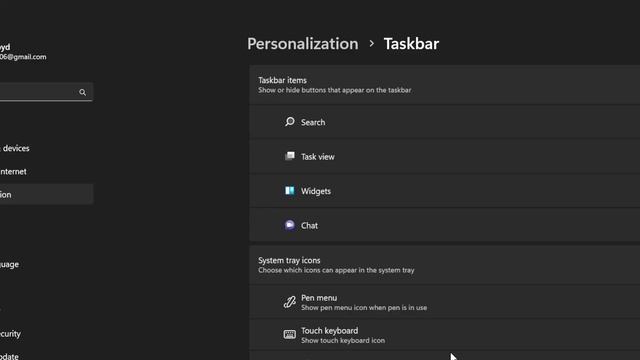Click the magnifier icon in the sidebar search box
Image resolution: width=640 pixels, height=360 pixels.
click(x=82, y=92)
